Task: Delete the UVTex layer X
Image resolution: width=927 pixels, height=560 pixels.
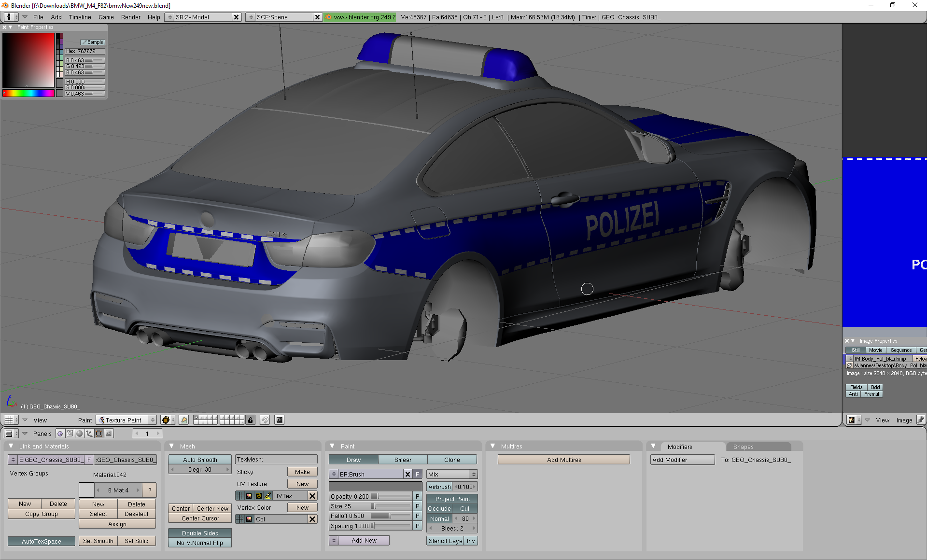Action: 312,496
